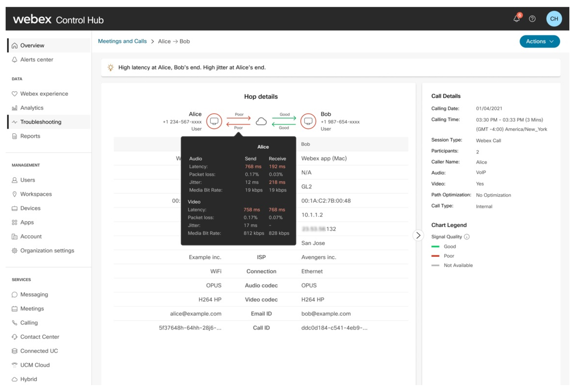Click the Hybrid cloud icon
Viewport: 575px width, 392px height.
(x=15, y=379)
